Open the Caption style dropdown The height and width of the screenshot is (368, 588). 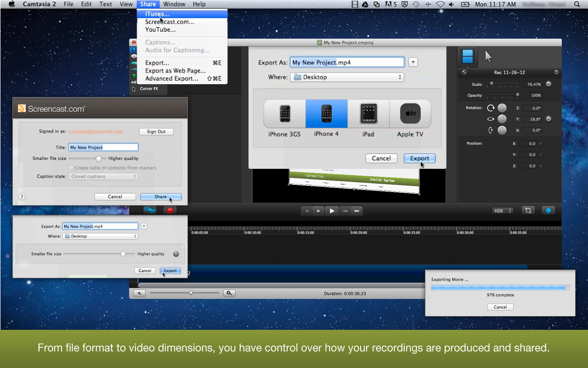click(x=103, y=177)
